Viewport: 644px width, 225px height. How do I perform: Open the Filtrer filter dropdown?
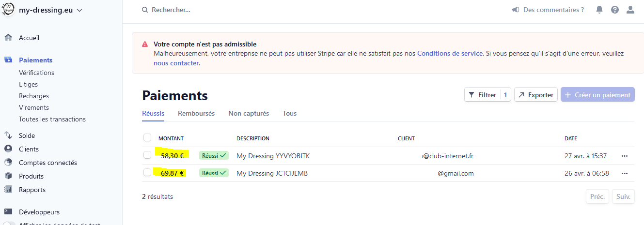[487, 95]
